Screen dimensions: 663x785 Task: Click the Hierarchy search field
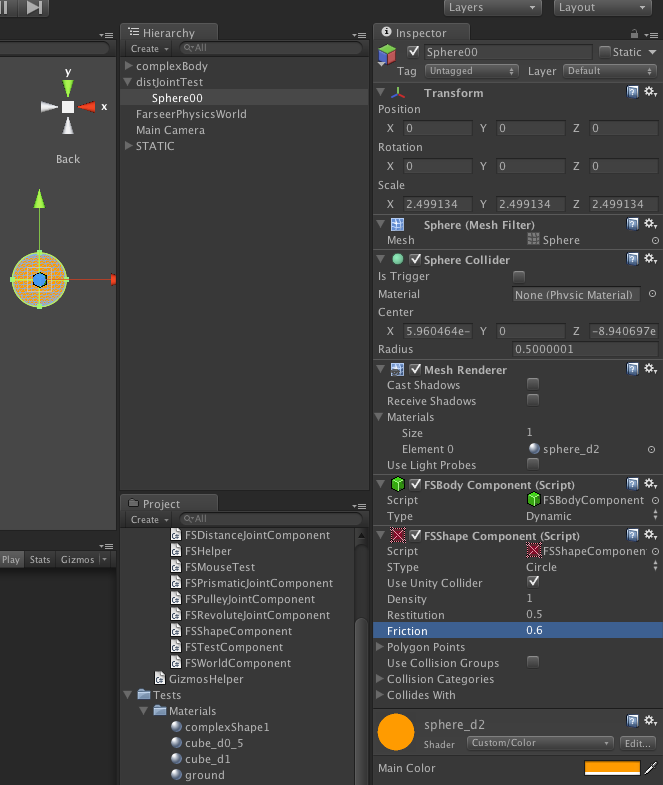pos(271,48)
